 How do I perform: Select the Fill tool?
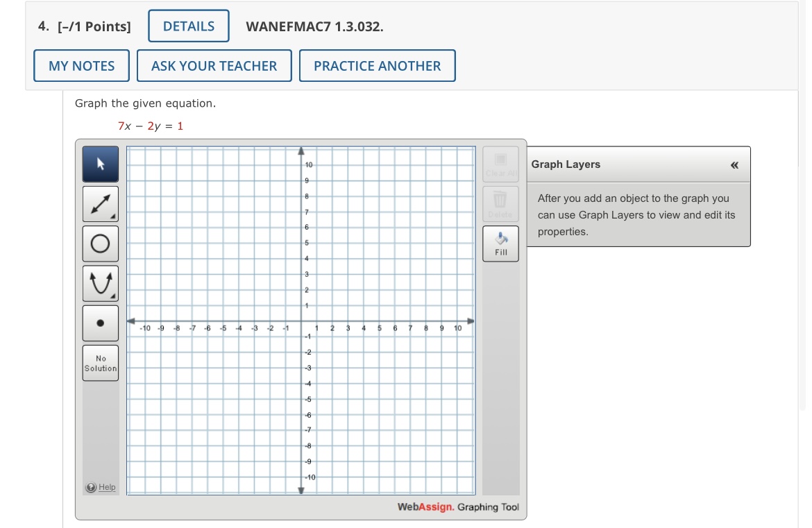[x=501, y=244]
